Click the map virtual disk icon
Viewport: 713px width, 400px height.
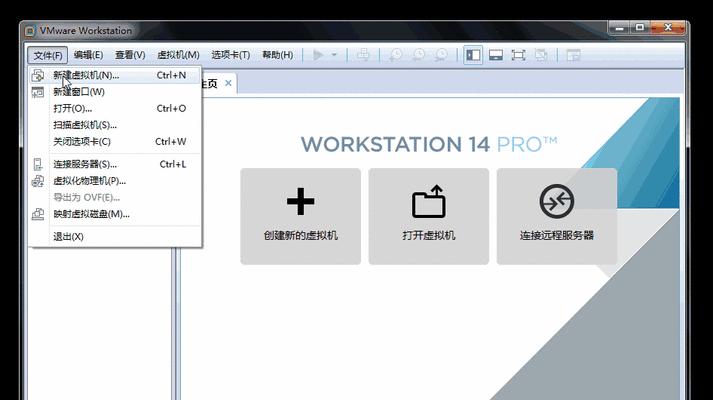38,214
